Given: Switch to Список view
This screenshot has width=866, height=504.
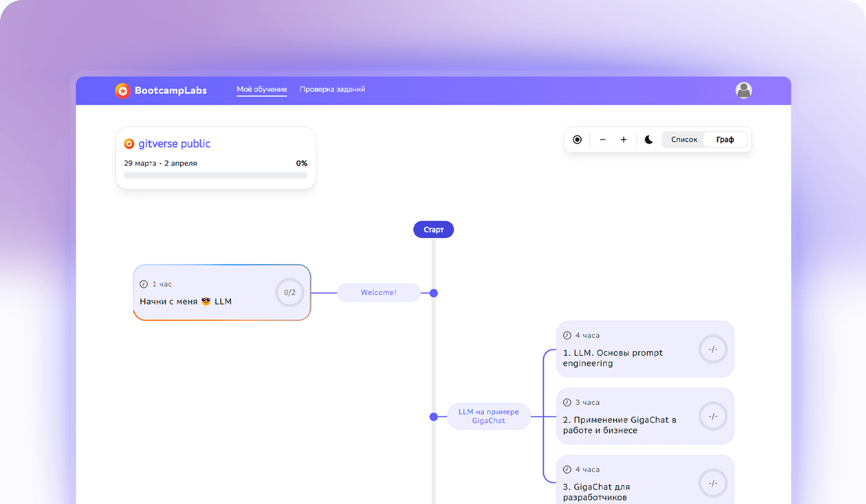Looking at the screenshot, I should 684,139.
